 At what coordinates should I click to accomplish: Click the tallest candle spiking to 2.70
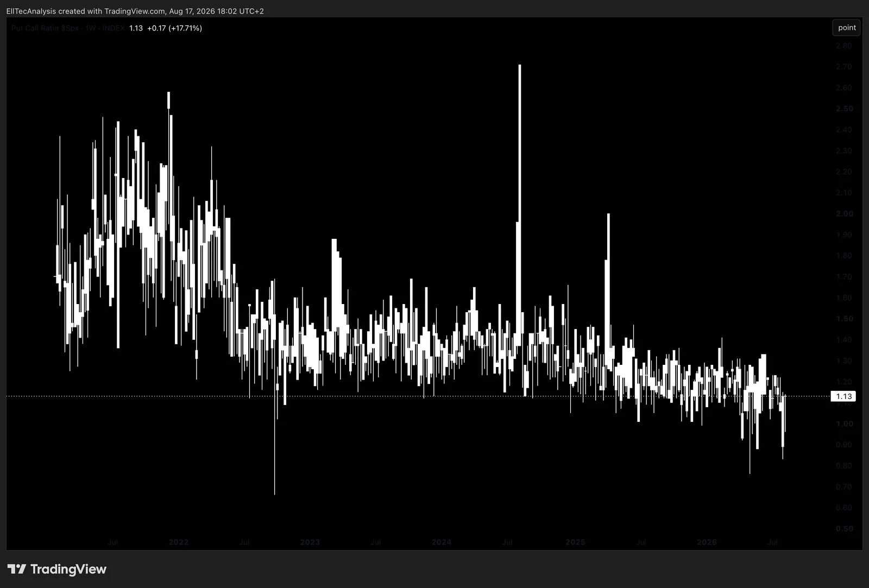click(520, 206)
